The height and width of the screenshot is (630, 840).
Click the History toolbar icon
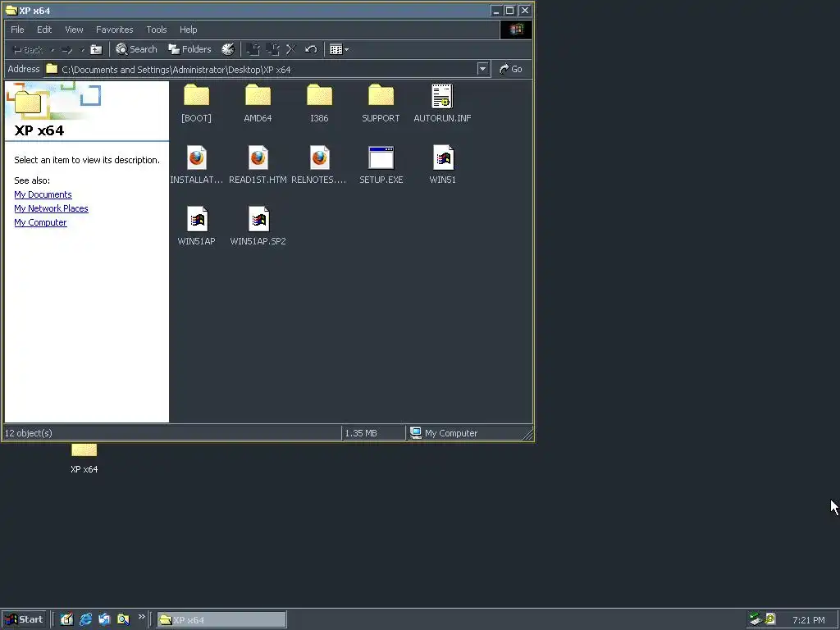tap(228, 50)
